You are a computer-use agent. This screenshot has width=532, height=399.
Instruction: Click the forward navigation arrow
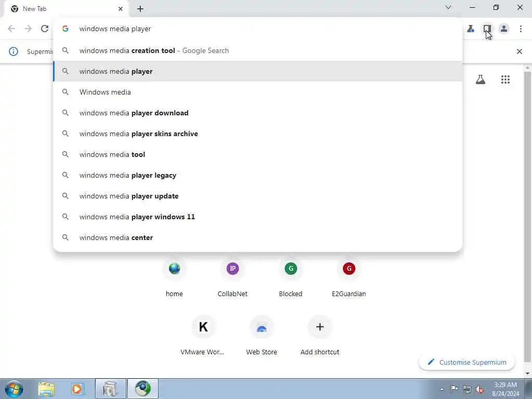(x=28, y=29)
